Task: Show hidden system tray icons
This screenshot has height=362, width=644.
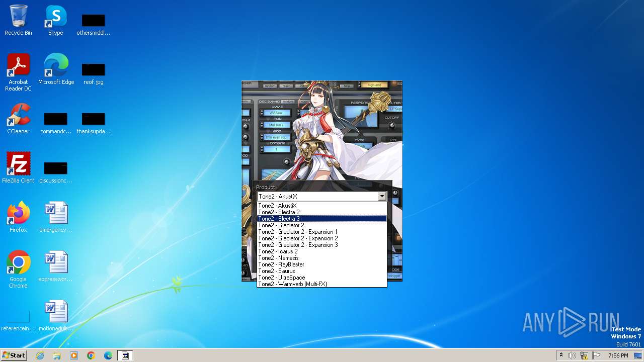Action: 561,355
